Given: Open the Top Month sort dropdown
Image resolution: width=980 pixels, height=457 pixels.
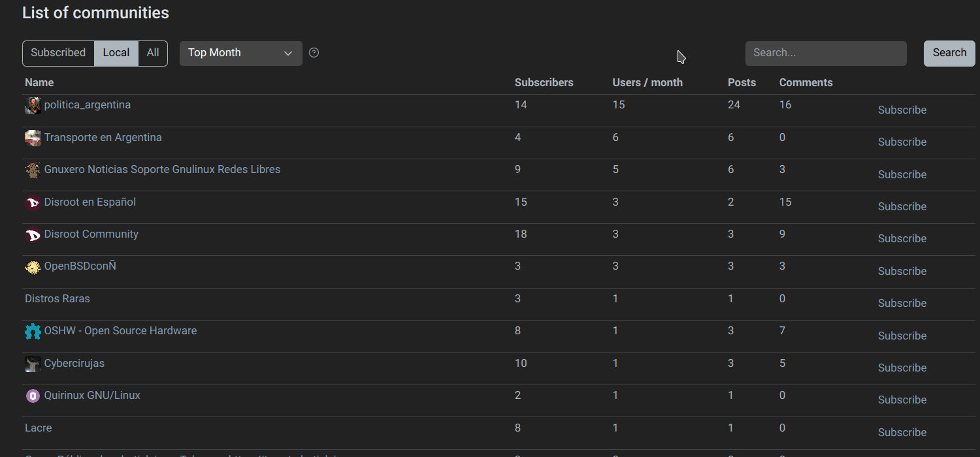Looking at the screenshot, I should 240,54.
